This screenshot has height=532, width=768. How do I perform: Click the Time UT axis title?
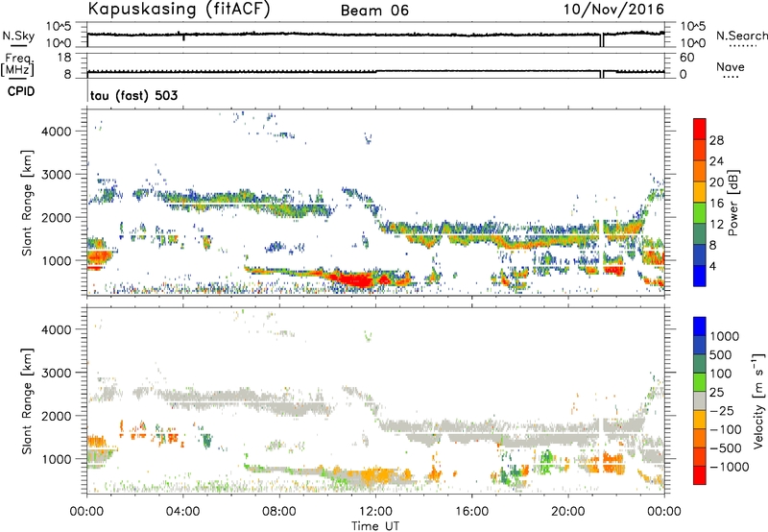point(375,526)
